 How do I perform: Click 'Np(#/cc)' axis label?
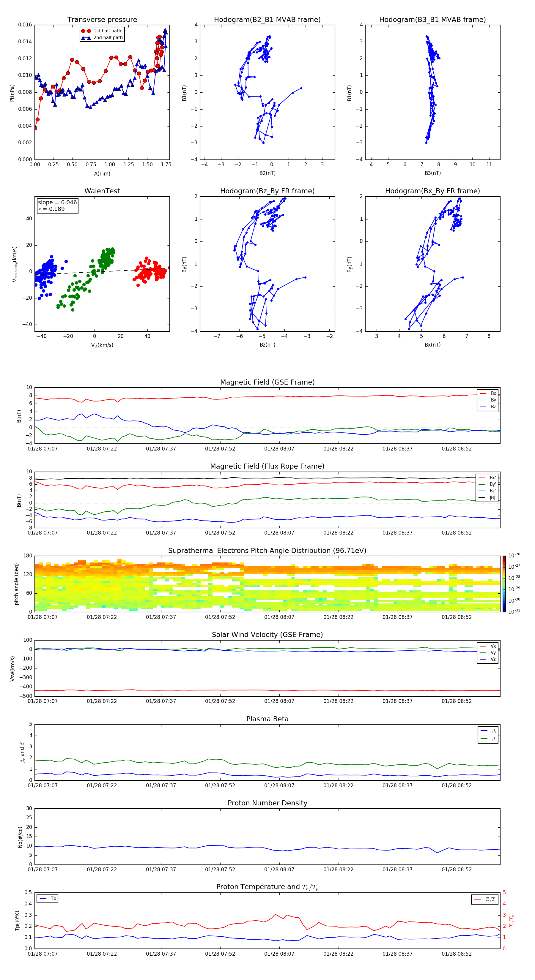coord(20,837)
